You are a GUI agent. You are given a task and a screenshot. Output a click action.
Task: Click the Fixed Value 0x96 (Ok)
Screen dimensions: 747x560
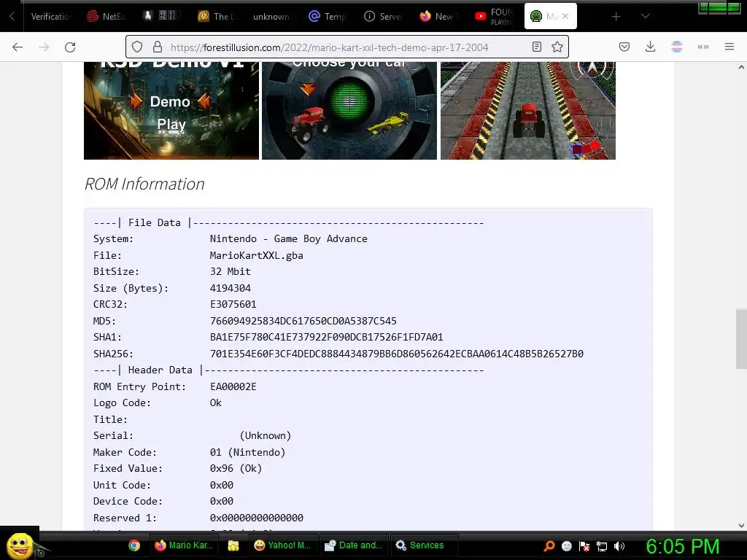[236, 469]
